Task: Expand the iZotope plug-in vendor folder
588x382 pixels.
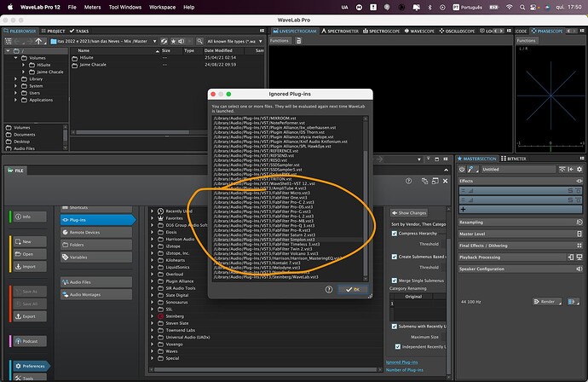Action: [153, 246]
